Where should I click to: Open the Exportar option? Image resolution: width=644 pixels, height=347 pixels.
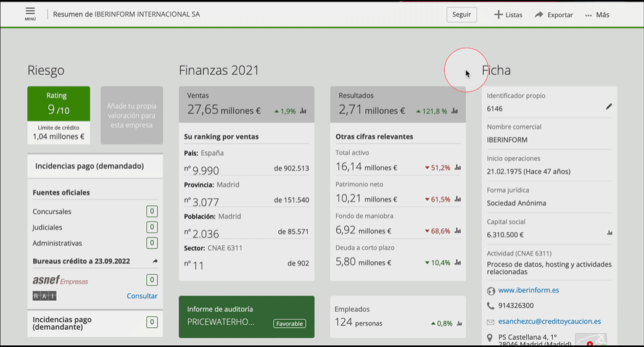(x=553, y=14)
